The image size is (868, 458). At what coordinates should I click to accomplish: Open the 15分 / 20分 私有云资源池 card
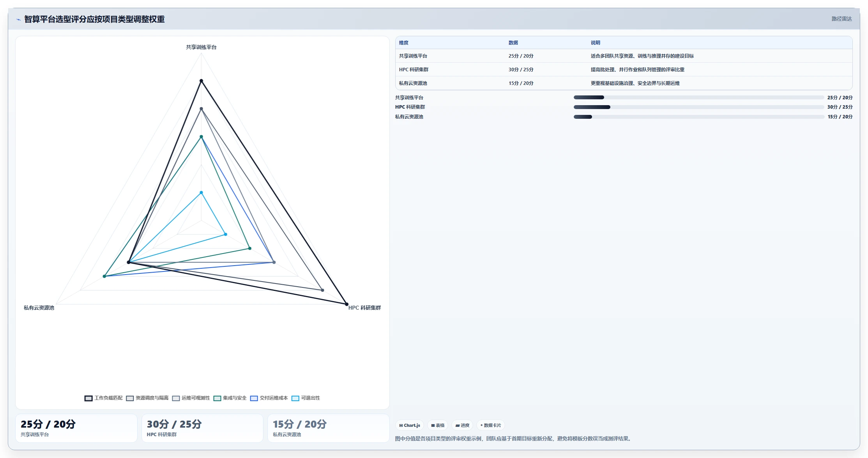(329, 428)
